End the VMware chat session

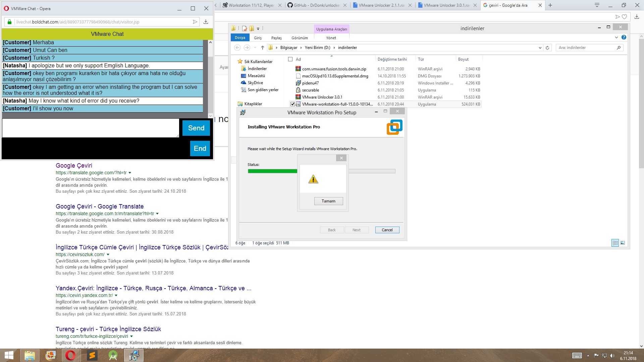pos(200,148)
